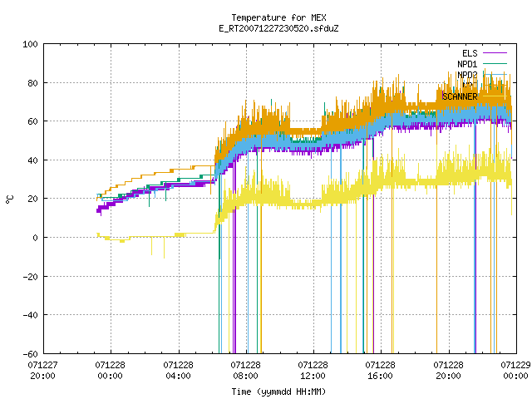This screenshot has height=399, width=532.
Task: Click the "°C" y-axis unit label
Action: coord(9,199)
